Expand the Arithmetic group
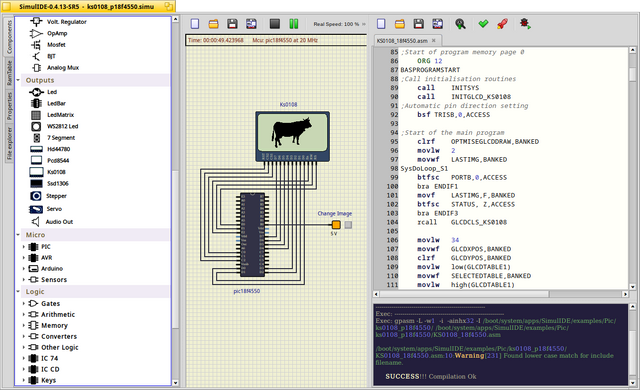 [x=24, y=315]
